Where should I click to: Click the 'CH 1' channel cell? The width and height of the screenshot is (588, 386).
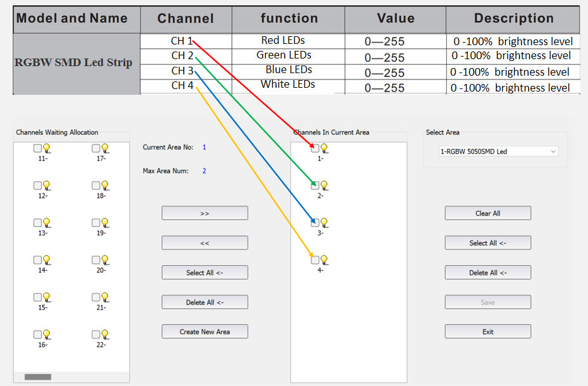pyautogui.click(x=186, y=41)
